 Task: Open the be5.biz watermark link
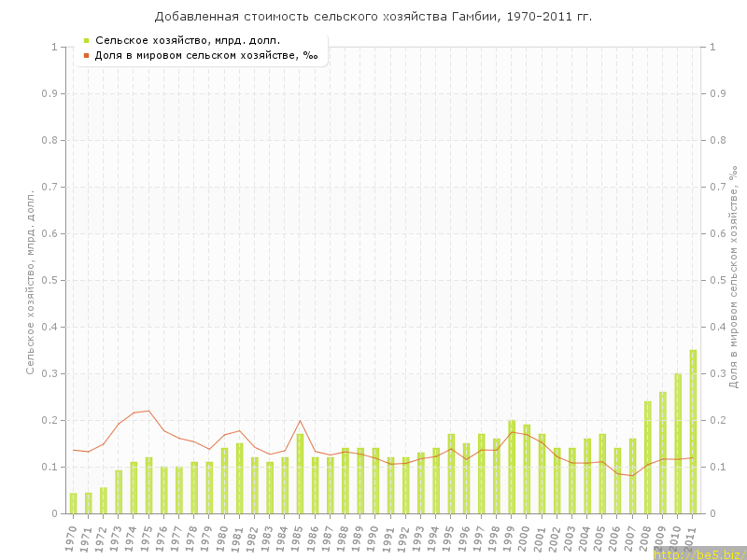coord(699,553)
